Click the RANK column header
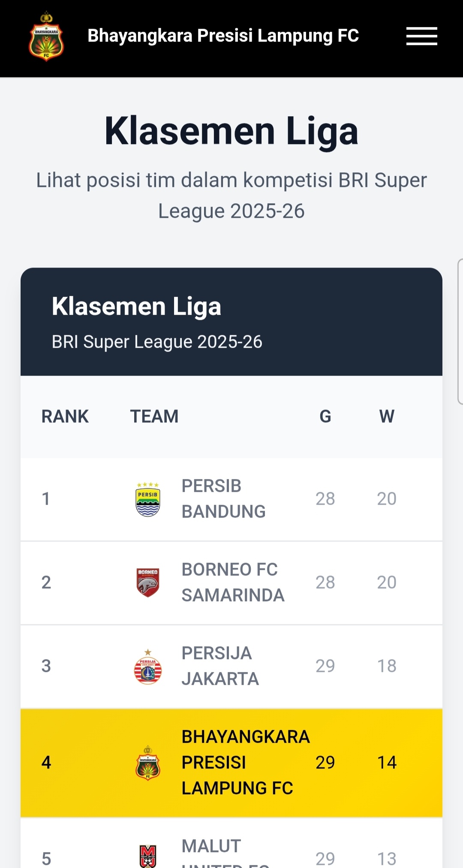This screenshot has width=463, height=868. (65, 416)
